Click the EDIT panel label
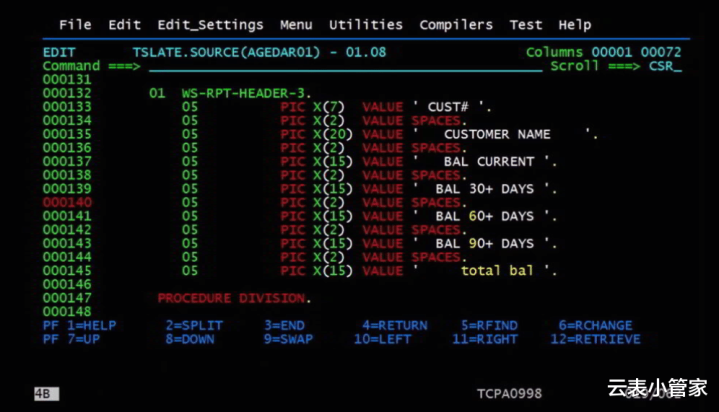719x412 pixels. (x=59, y=52)
